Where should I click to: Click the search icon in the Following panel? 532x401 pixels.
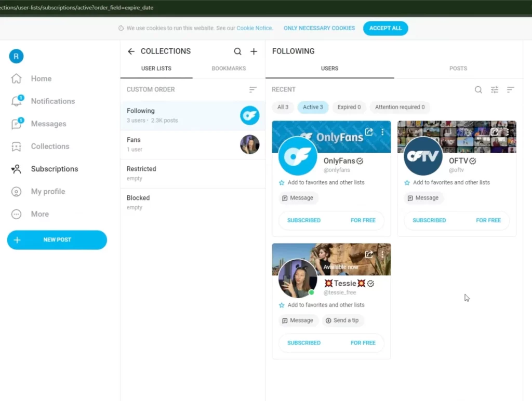pos(478,89)
